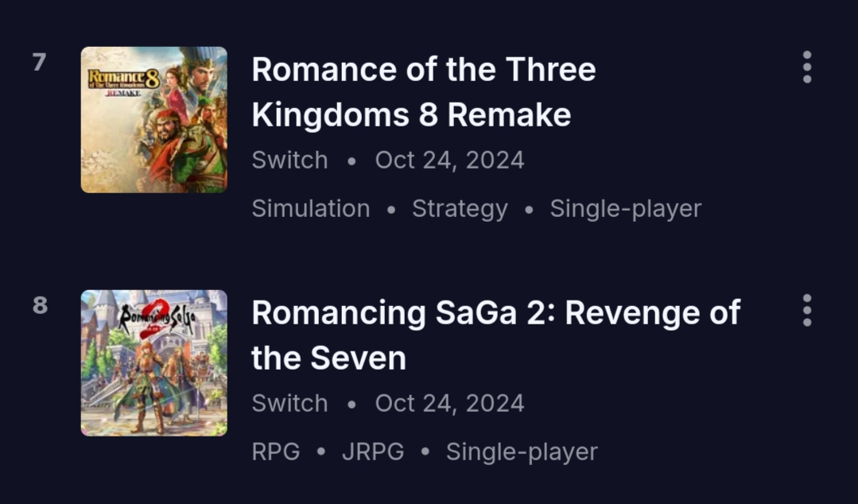Click Switch platform label for item 7
Screen dimensions: 858x504
click(289, 161)
